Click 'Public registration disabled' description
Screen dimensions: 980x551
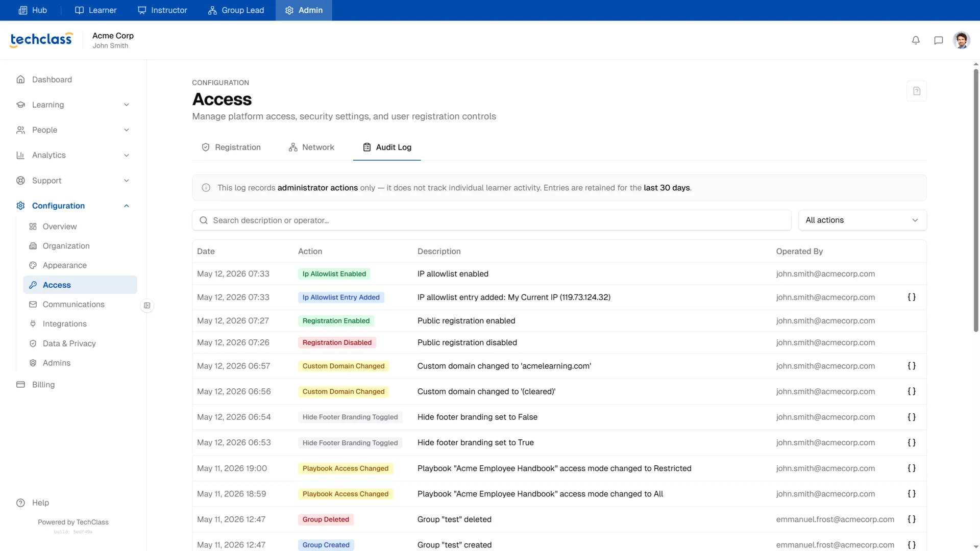(467, 343)
